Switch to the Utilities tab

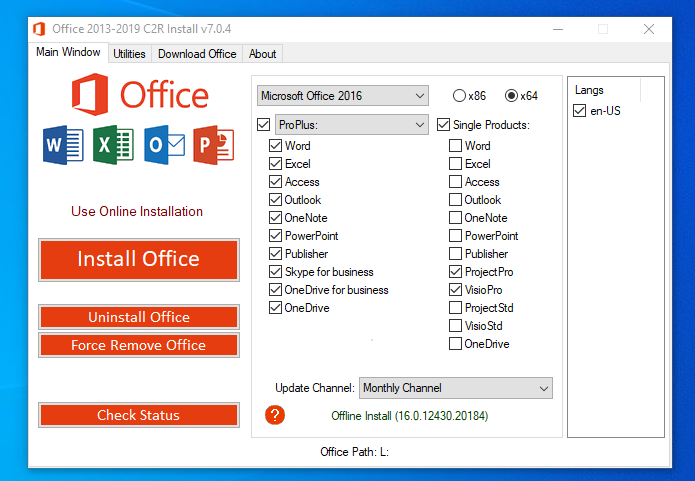pyautogui.click(x=129, y=54)
